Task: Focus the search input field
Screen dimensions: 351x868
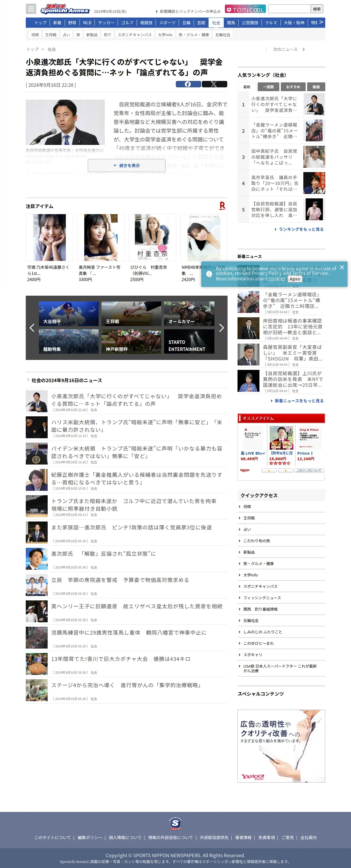Action: click(x=289, y=9)
